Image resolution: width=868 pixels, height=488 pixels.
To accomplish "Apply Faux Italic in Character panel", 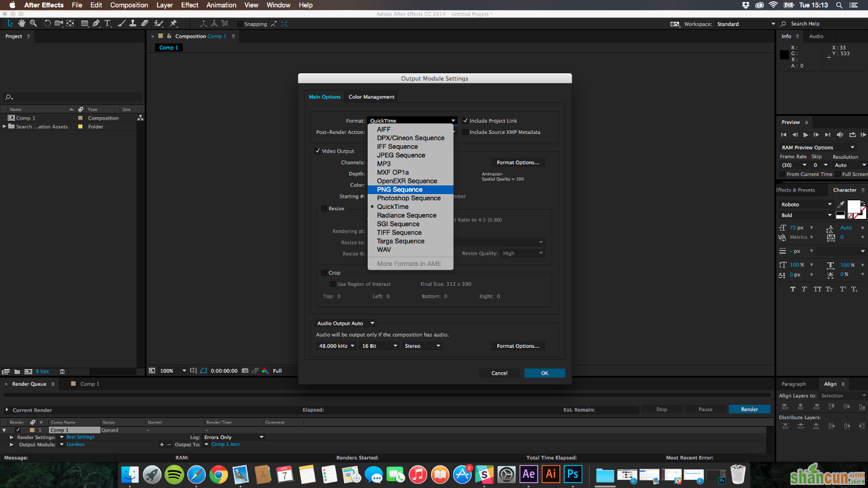I will click(x=804, y=289).
